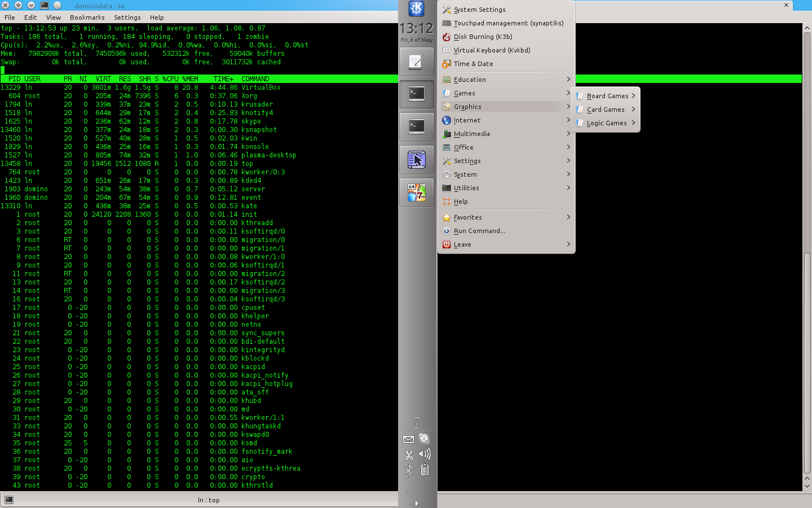Open the volume speaker tray icon

[425, 454]
